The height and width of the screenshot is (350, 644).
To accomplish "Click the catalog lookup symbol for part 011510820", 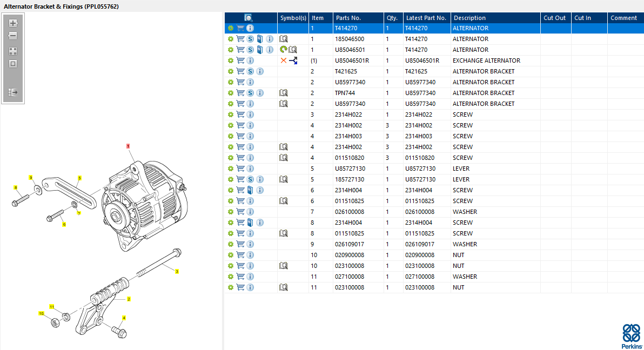I will tap(284, 158).
